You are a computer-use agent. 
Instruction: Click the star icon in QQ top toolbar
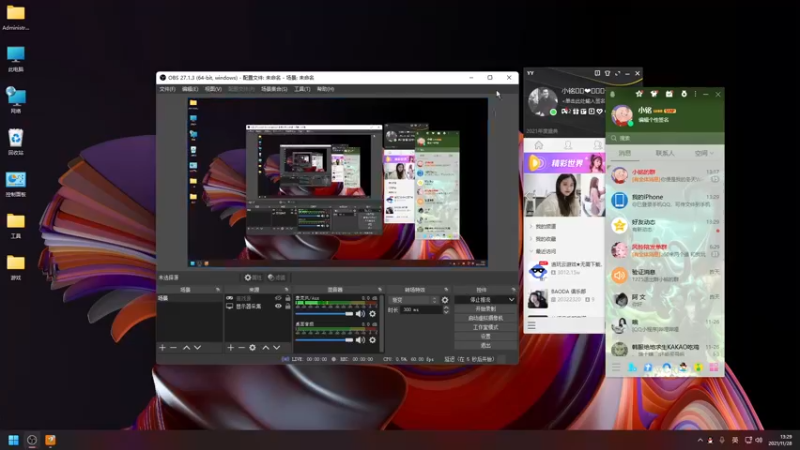coord(639,94)
